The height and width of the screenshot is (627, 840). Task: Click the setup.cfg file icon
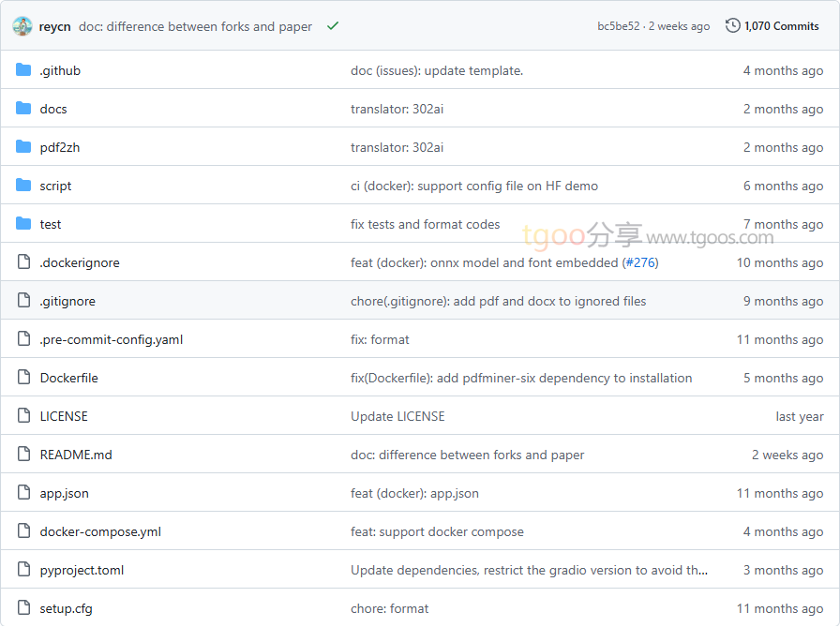pyautogui.click(x=23, y=608)
